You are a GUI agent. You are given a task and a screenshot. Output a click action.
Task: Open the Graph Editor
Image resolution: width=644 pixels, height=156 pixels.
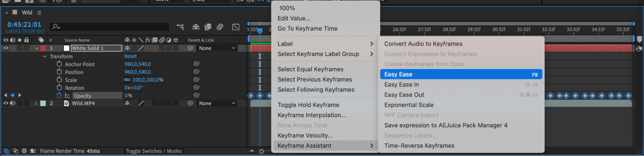[235, 27]
